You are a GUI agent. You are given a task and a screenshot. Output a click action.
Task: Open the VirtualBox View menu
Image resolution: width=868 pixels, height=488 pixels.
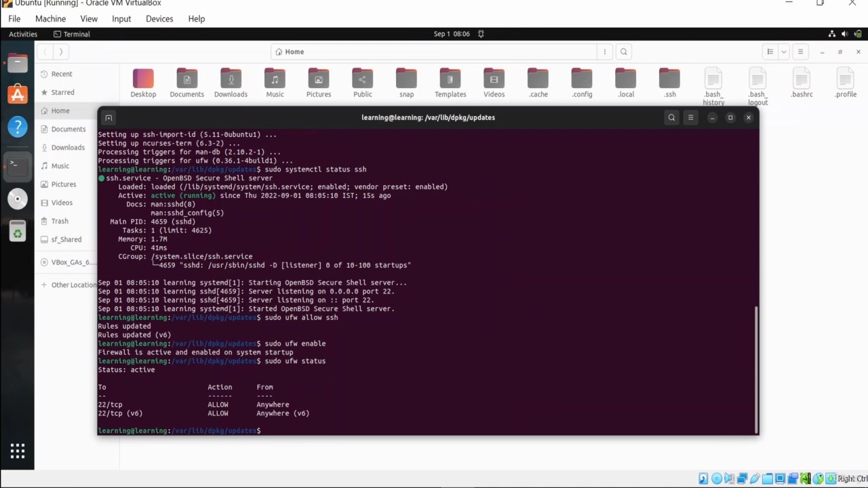click(89, 19)
